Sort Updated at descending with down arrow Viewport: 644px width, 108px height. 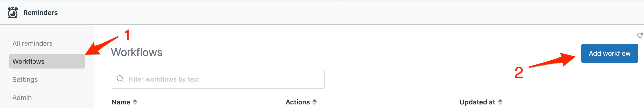click(x=500, y=103)
